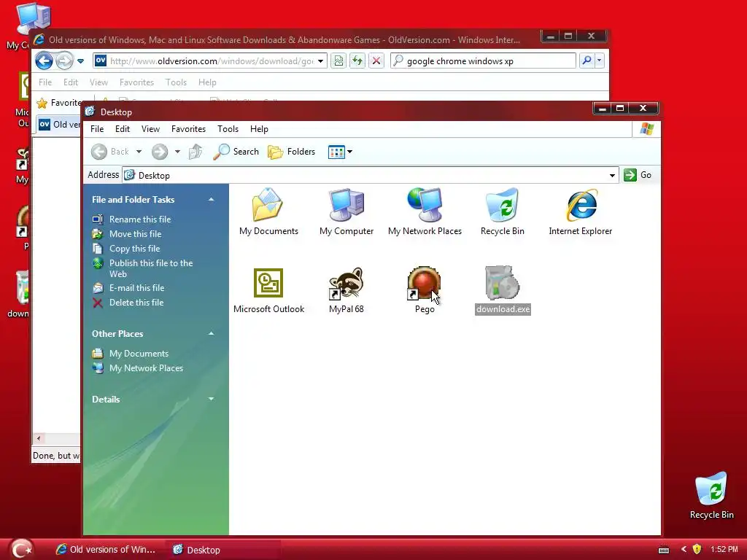This screenshot has height=560, width=747.
Task: Open the Help menu in Internet Explorer
Action: point(207,82)
